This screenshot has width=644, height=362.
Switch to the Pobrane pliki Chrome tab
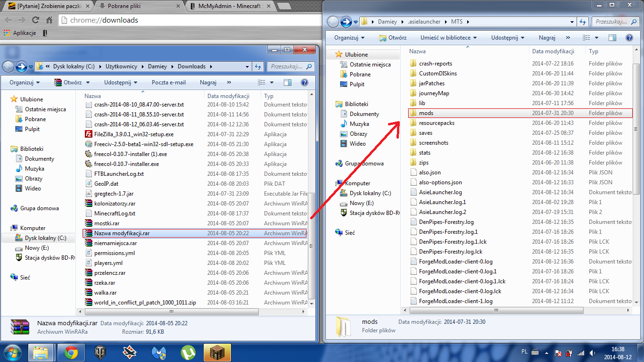[x=140, y=7]
